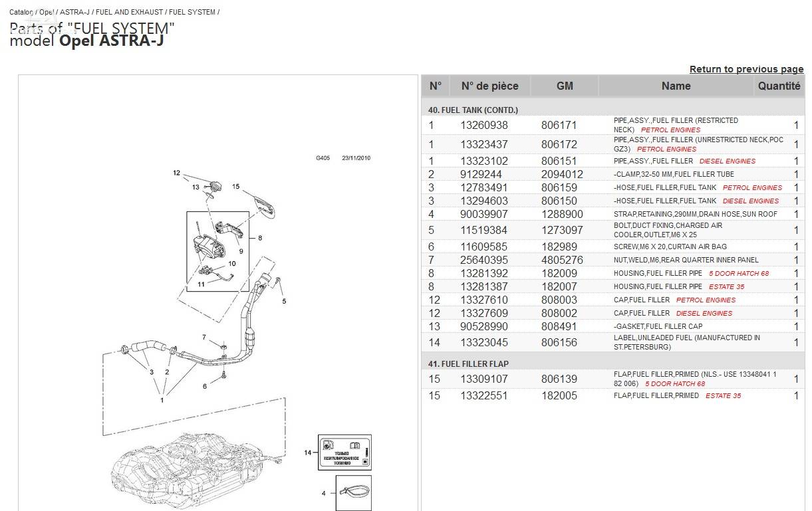Select part number 9129244
Image resolution: width=812 pixels, height=511 pixels.
(x=481, y=174)
